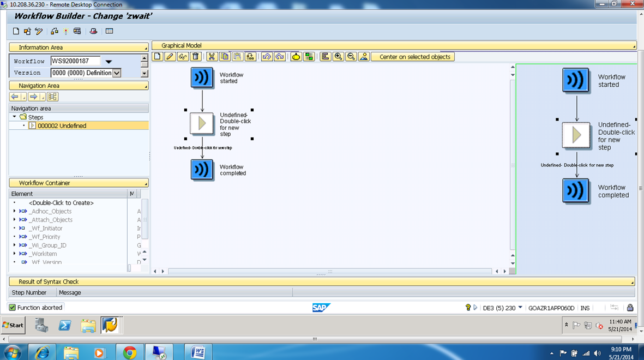
Task: Click the Other workflow/version icon in top toolbar
Action: coord(27,31)
